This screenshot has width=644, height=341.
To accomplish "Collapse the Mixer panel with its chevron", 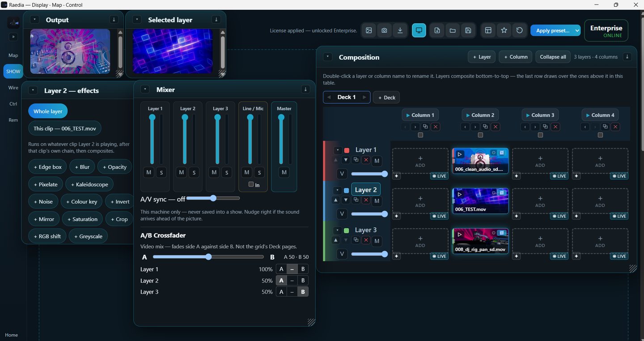I will [145, 90].
